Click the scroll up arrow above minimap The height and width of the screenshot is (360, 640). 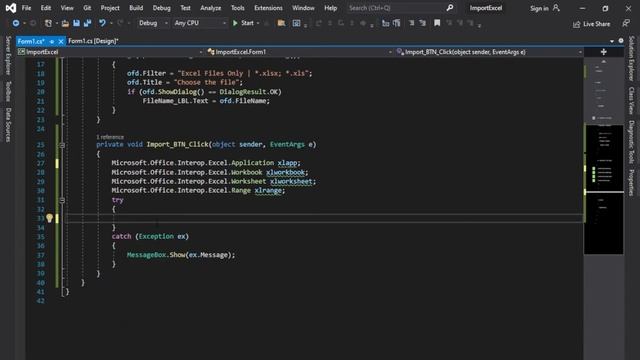pos(604,61)
